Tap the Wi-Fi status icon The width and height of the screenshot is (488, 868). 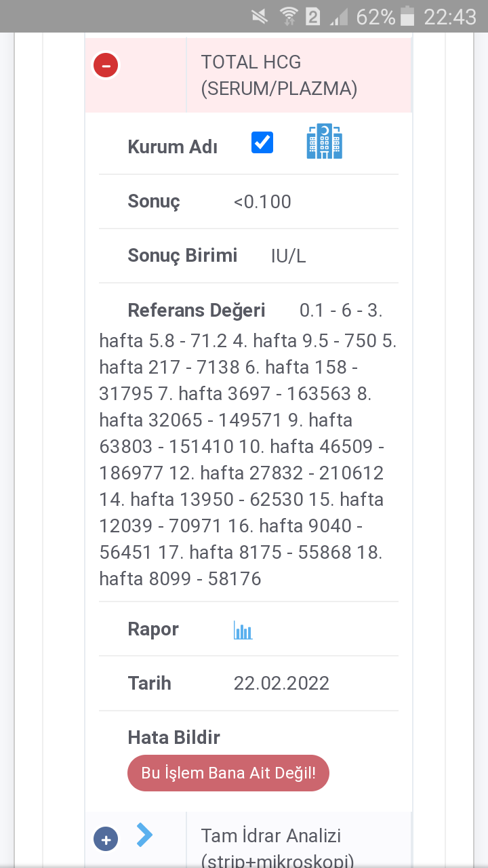[x=288, y=16]
